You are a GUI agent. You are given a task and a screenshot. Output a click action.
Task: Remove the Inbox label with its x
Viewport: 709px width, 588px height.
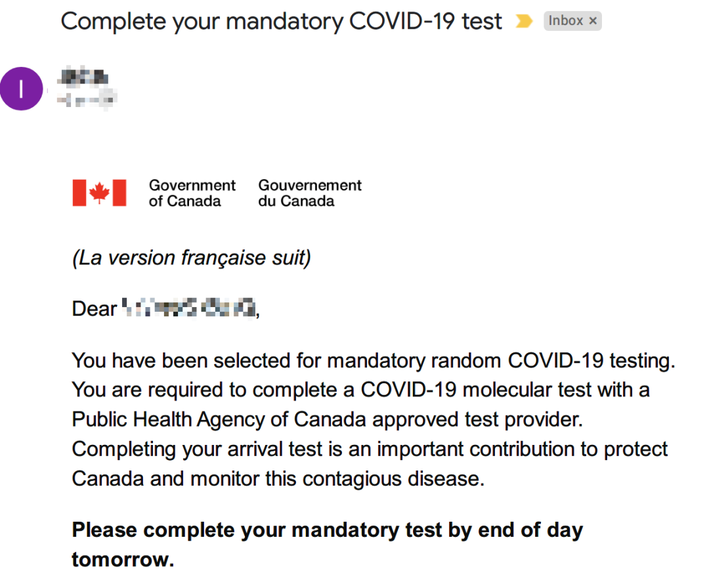[x=593, y=21]
